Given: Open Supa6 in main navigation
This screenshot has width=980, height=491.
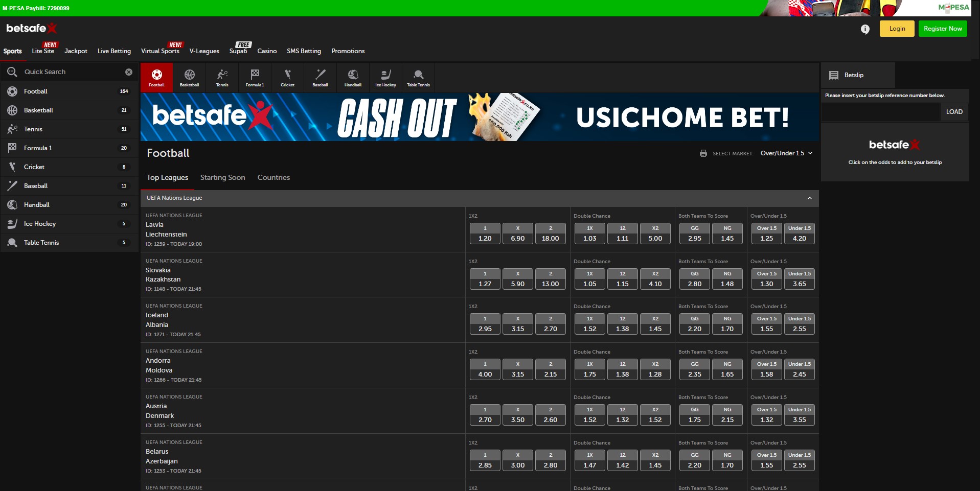Looking at the screenshot, I should pos(238,51).
